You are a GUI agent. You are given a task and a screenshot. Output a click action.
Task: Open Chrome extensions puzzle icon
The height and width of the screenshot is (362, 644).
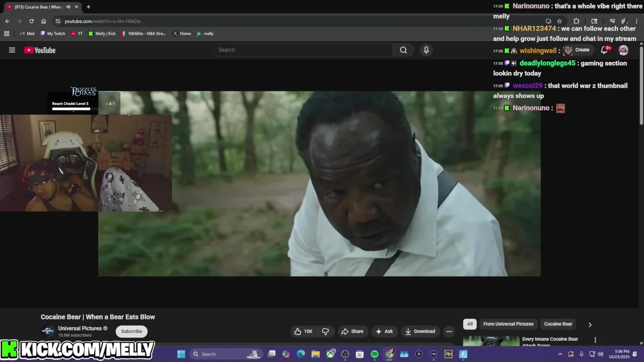pyautogui.click(x=577, y=21)
